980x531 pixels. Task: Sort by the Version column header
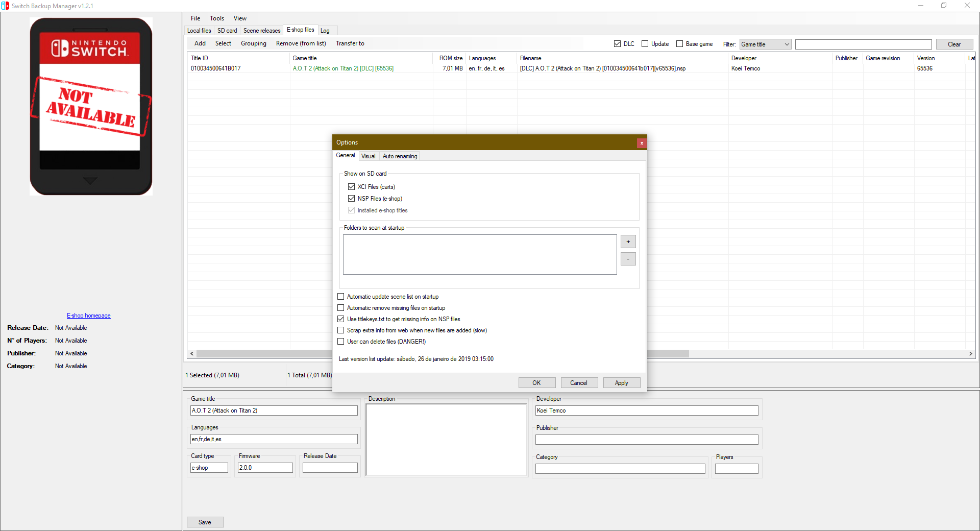click(x=940, y=58)
